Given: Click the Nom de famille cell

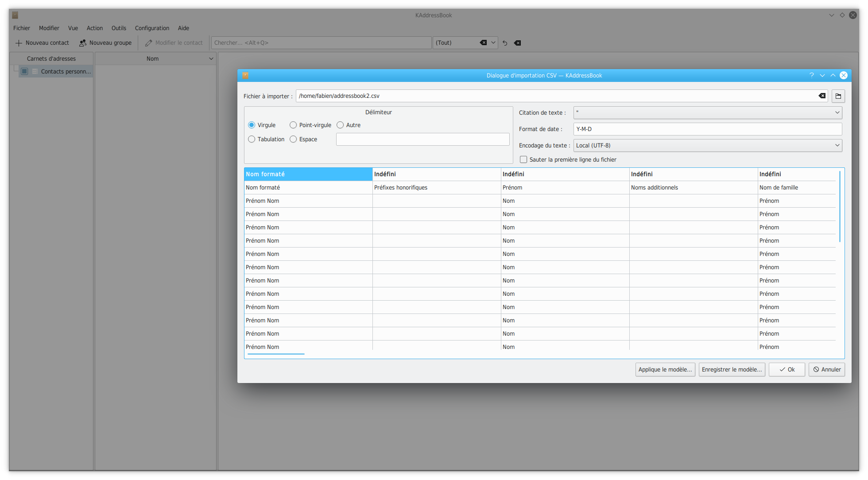Looking at the screenshot, I should click(797, 187).
